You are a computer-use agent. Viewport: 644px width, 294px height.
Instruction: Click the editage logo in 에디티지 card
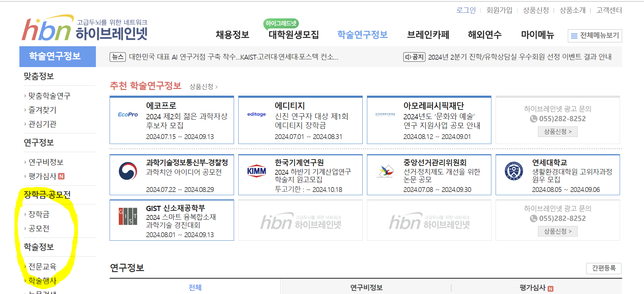coord(257,114)
